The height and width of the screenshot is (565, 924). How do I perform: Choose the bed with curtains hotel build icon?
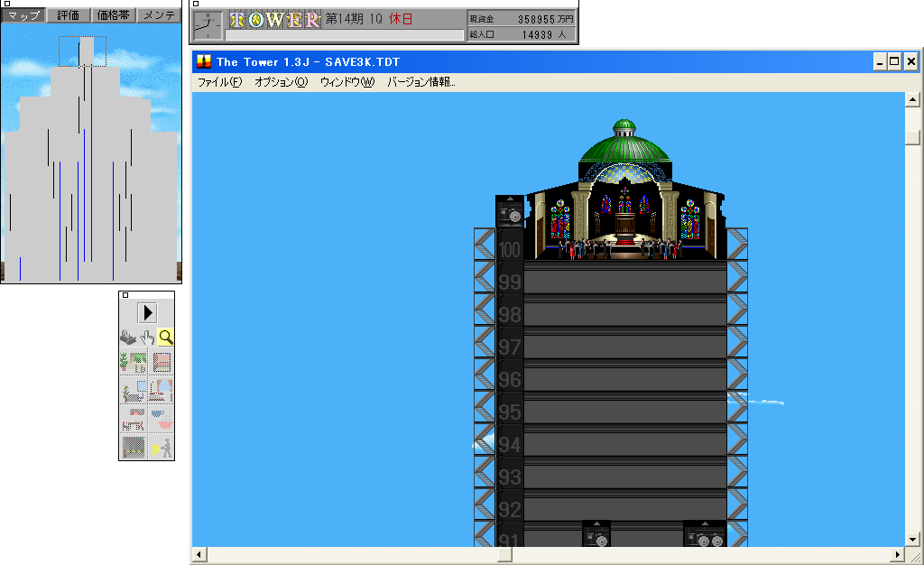161,391
